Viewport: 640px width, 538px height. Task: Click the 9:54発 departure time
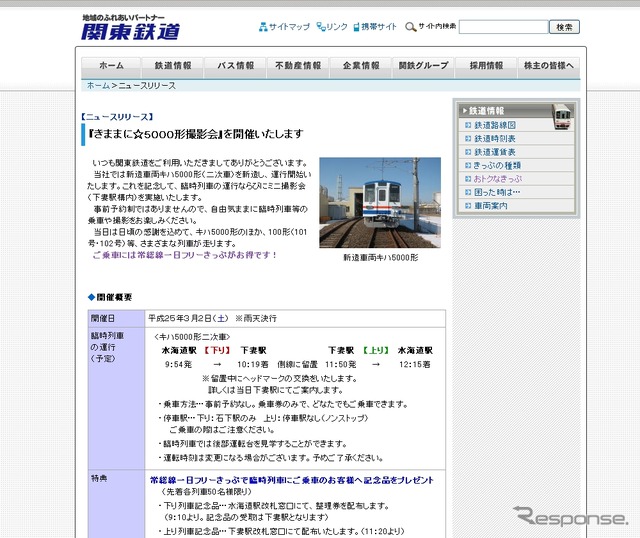point(178,364)
